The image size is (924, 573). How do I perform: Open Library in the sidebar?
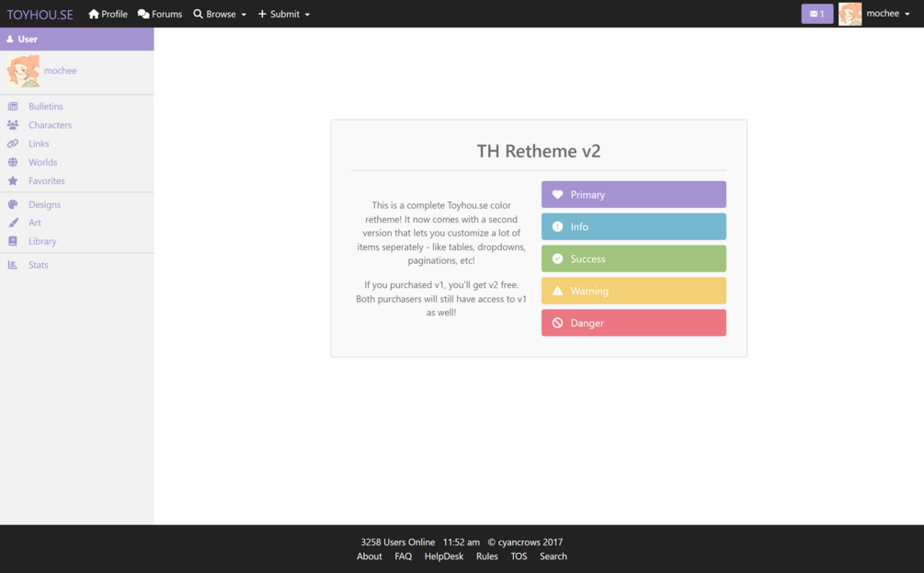point(42,241)
